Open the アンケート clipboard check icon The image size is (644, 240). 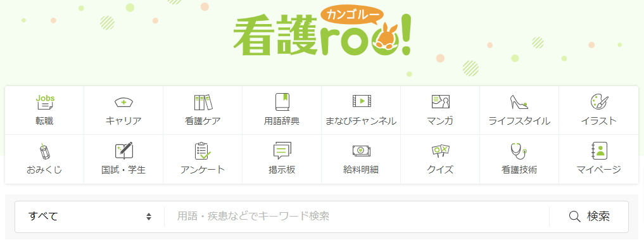pos(203,151)
